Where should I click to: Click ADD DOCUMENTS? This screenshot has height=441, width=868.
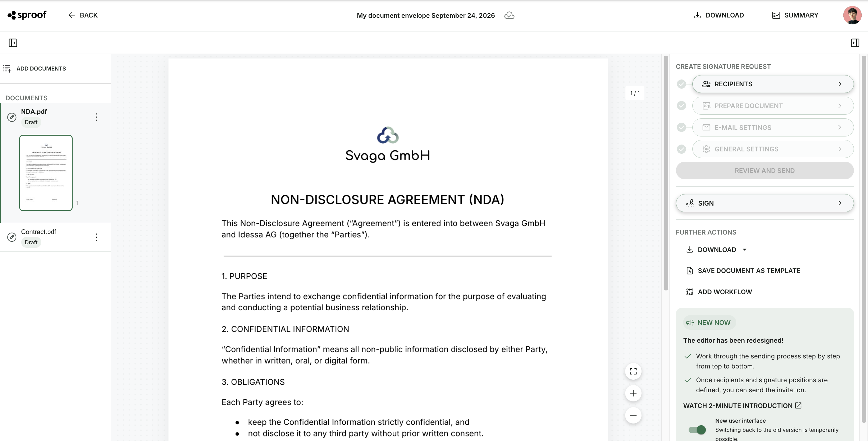35,68
